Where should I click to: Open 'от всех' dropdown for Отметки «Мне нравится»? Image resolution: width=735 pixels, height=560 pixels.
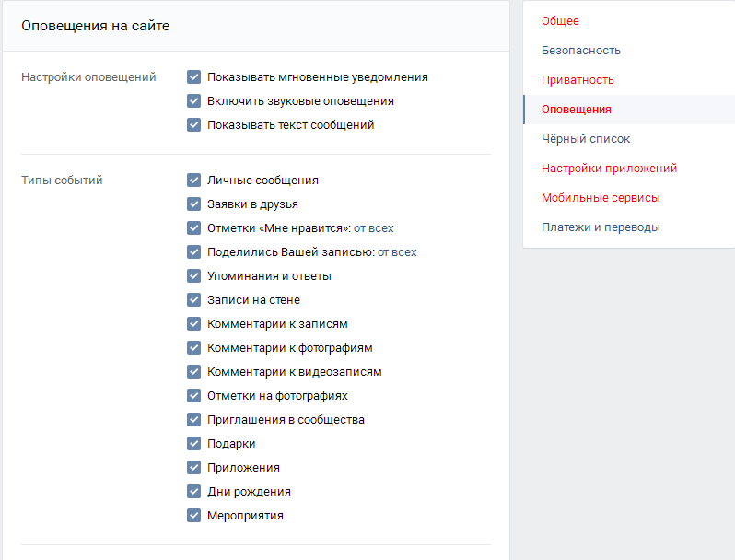374,228
